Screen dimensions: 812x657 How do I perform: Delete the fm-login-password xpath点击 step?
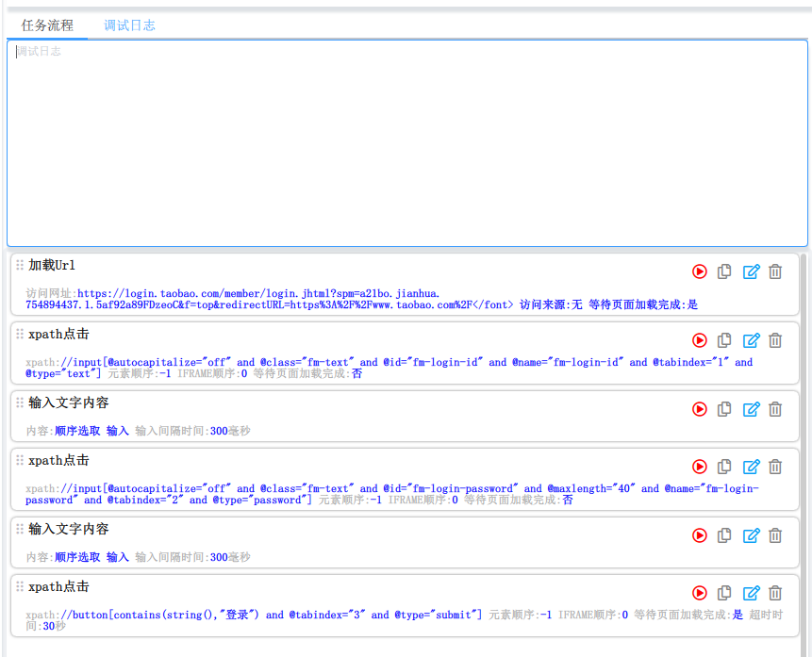tap(775, 467)
